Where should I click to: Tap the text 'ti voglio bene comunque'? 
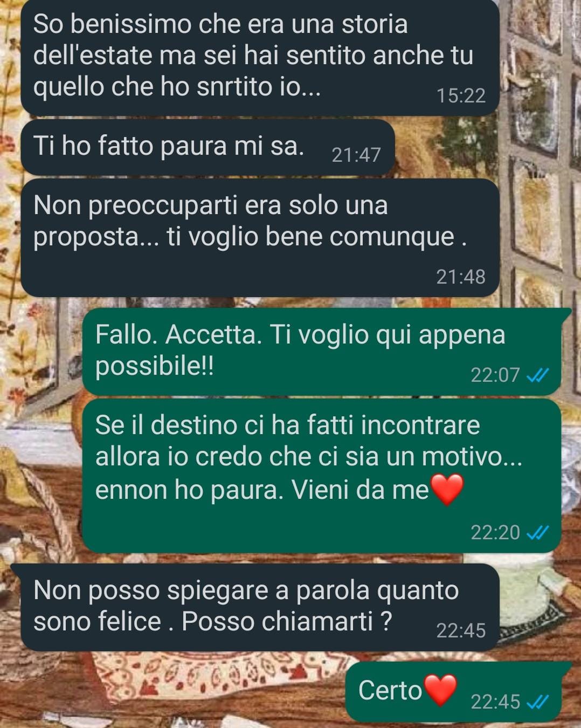[311, 237]
